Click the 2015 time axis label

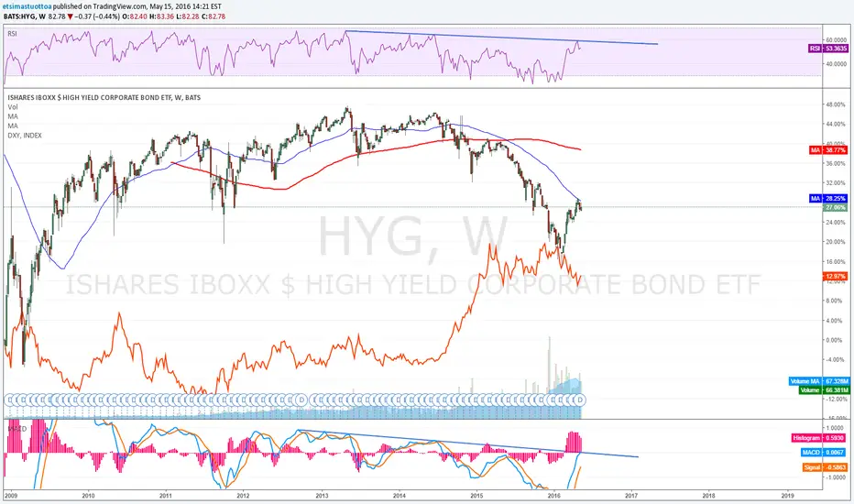476,496
